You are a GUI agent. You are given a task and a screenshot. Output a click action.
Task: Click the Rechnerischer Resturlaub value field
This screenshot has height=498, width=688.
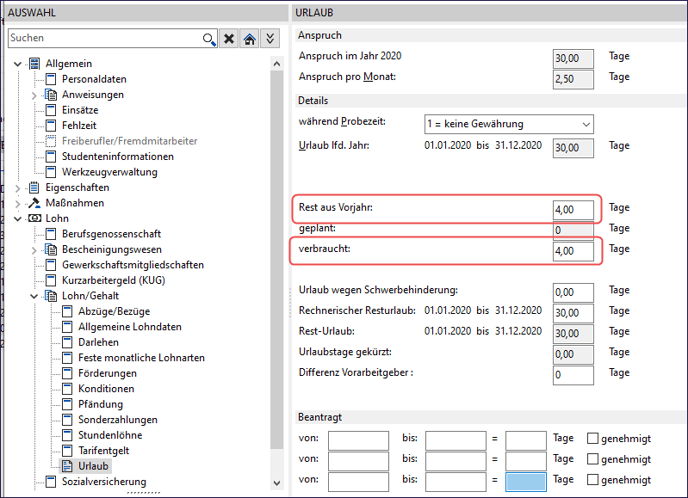pyautogui.click(x=573, y=313)
